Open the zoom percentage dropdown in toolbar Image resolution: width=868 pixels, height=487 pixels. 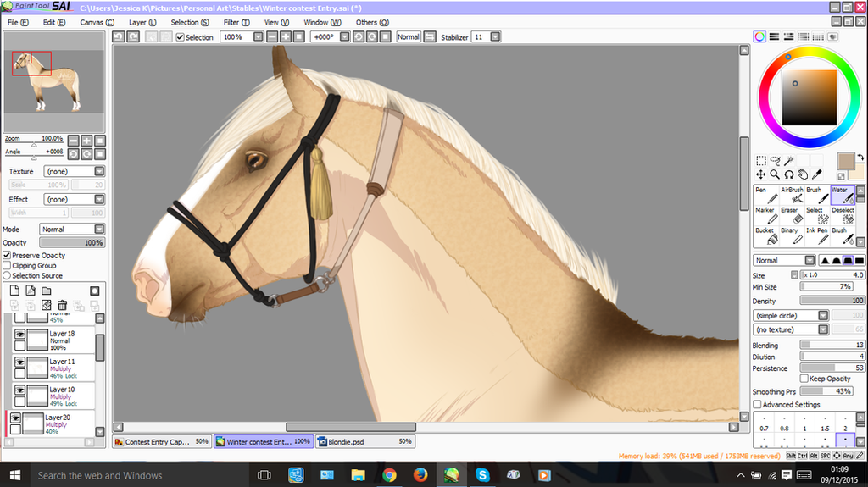[258, 37]
